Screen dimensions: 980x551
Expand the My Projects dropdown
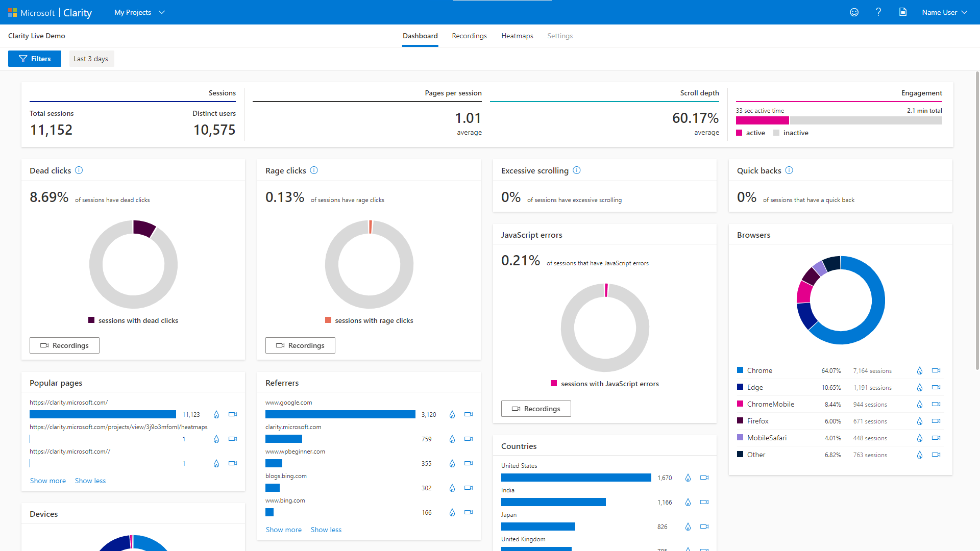[139, 12]
